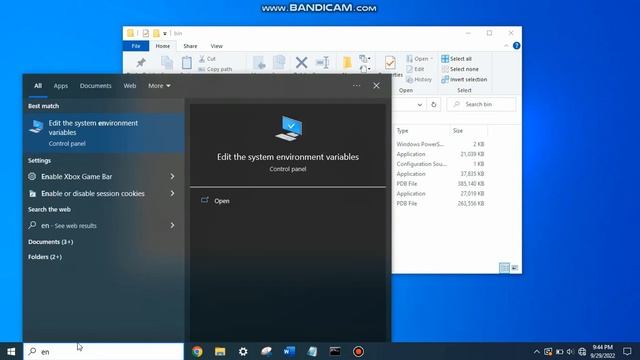Show Documents (3+) results
Screen dimensions: 640x360
(x=51, y=242)
